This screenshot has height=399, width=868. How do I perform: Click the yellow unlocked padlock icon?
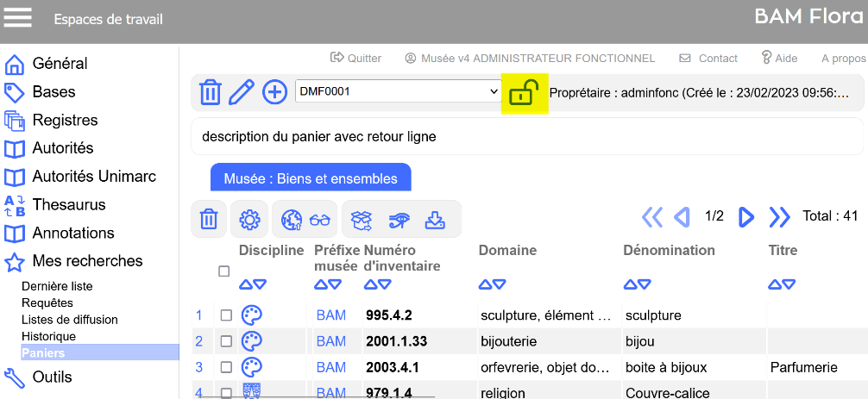(525, 91)
